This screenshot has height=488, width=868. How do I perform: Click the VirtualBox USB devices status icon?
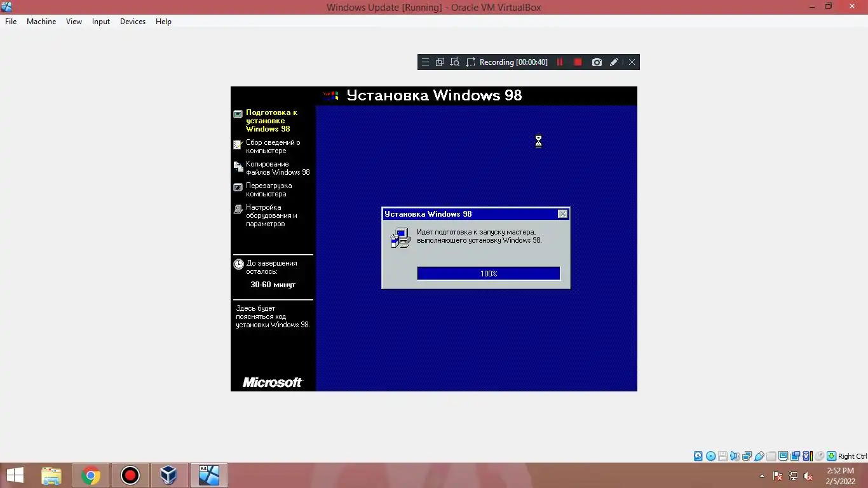click(759, 456)
